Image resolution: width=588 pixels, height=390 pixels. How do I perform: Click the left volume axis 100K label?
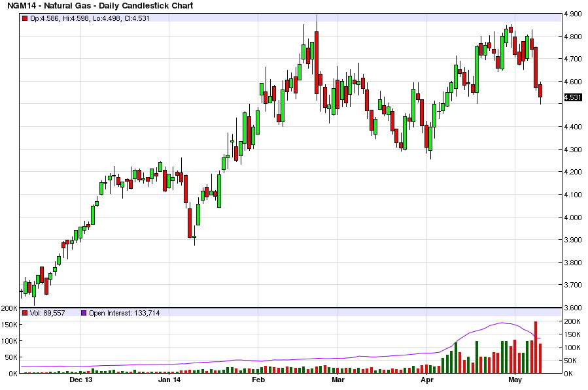[x=9, y=341]
